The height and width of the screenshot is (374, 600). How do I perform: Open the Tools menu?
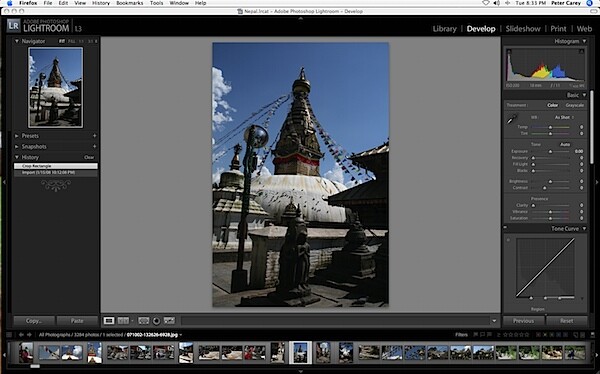(x=156, y=3)
